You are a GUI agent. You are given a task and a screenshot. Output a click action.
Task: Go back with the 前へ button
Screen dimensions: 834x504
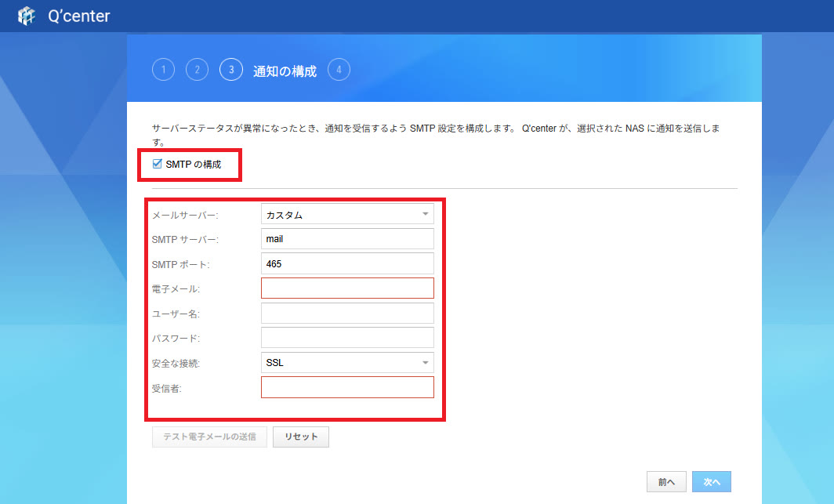click(x=666, y=482)
